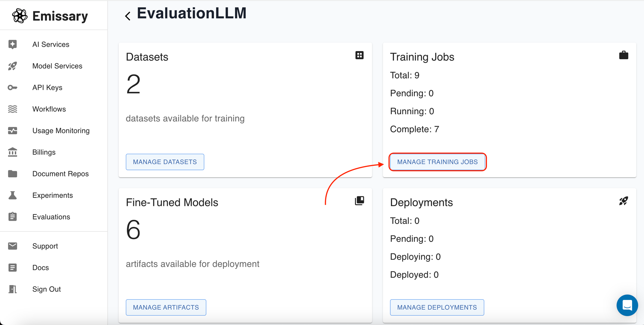Image resolution: width=644 pixels, height=325 pixels.
Task: Click the artifacts count number 6
Action: pyautogui.click(x=133, y=230)
